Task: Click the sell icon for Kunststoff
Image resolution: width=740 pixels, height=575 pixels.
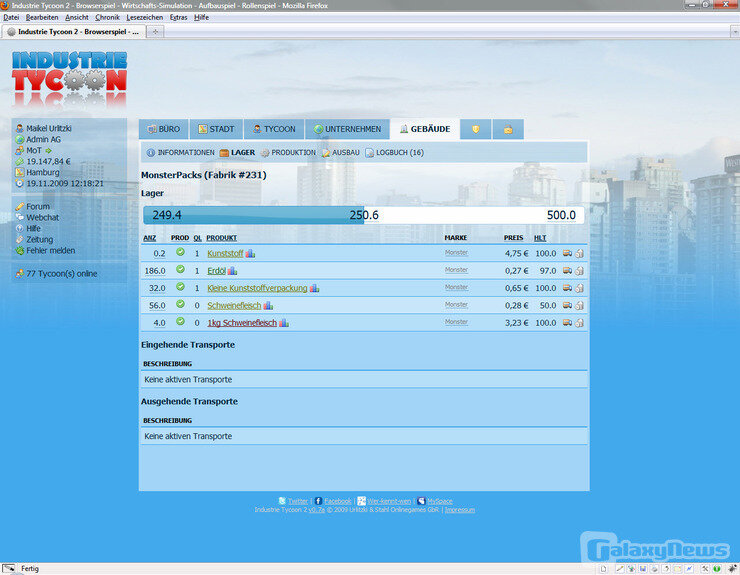Action: 580,254
